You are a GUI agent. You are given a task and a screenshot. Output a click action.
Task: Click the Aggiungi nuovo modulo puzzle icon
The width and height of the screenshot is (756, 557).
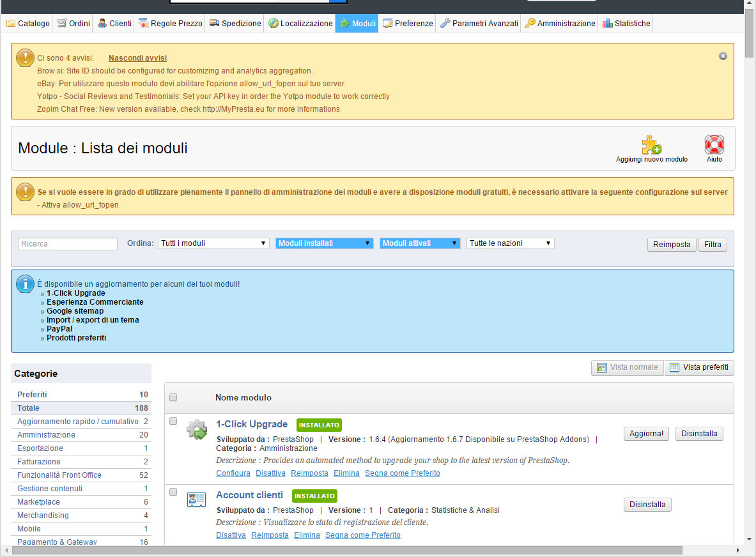(x=651, y=144)
